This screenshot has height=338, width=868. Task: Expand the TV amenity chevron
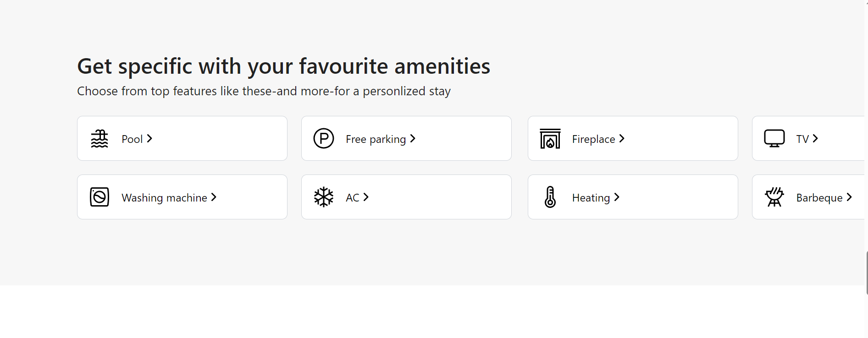[x=816, y=138]
